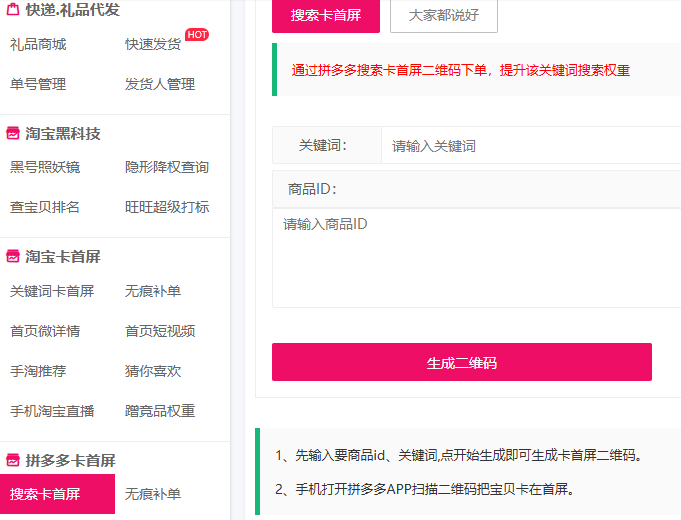
Task: Click instruction step 1 about 商品id
Action: point(459,455)
